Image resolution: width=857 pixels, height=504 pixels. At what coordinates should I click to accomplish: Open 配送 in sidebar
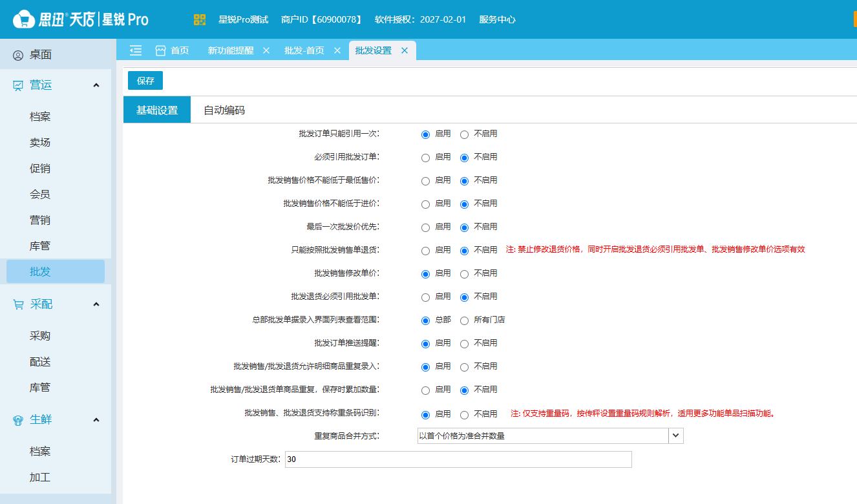coord(40,362)
